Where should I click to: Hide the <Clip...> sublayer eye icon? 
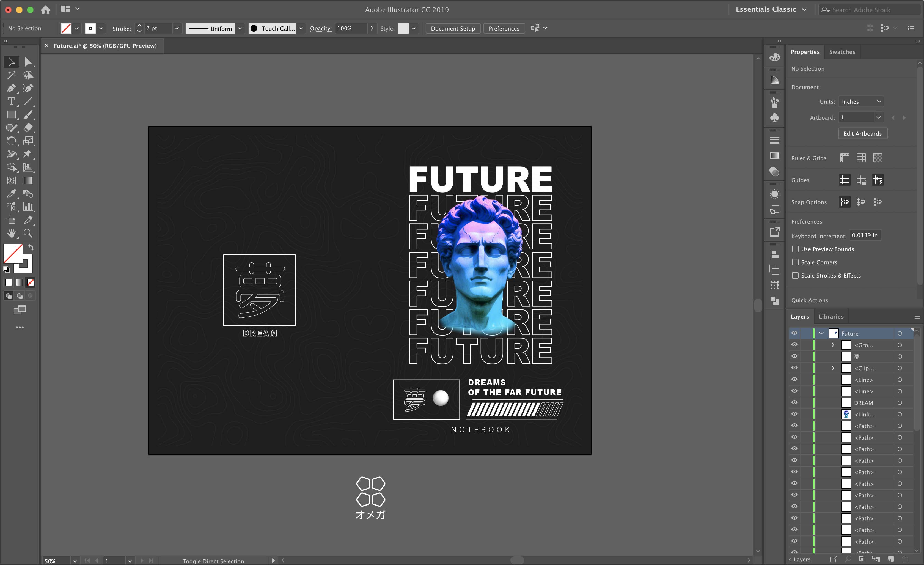[x=794, y=368]
